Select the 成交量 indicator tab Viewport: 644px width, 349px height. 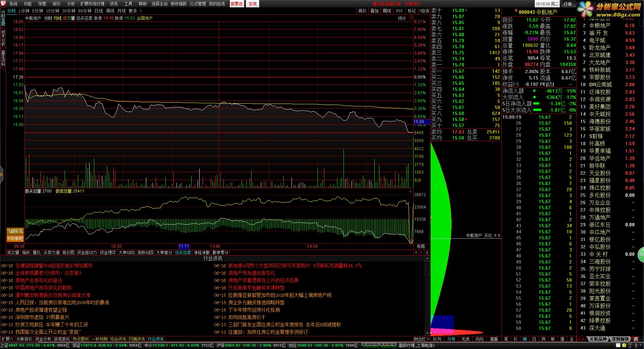13,252
